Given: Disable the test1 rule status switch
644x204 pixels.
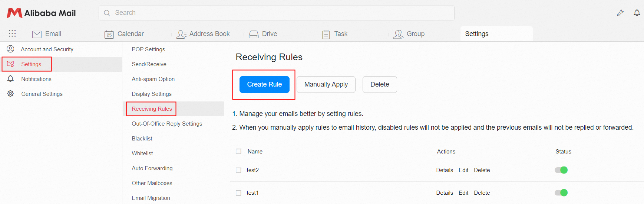Looking at the screenshot, I should pos(561,193).
